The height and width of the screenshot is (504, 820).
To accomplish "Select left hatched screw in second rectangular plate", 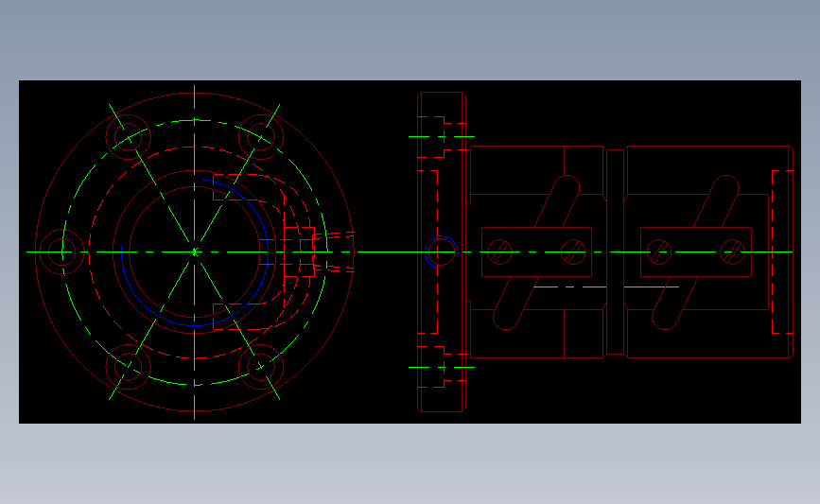I will pos(659,252).
